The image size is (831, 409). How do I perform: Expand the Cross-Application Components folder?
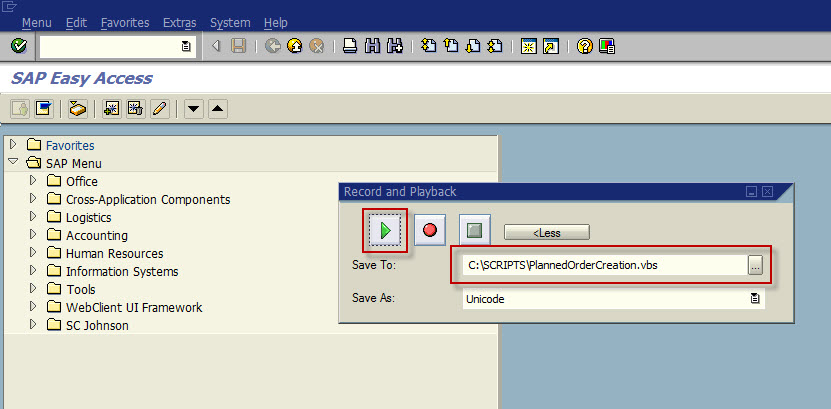[x=33, y=198]
